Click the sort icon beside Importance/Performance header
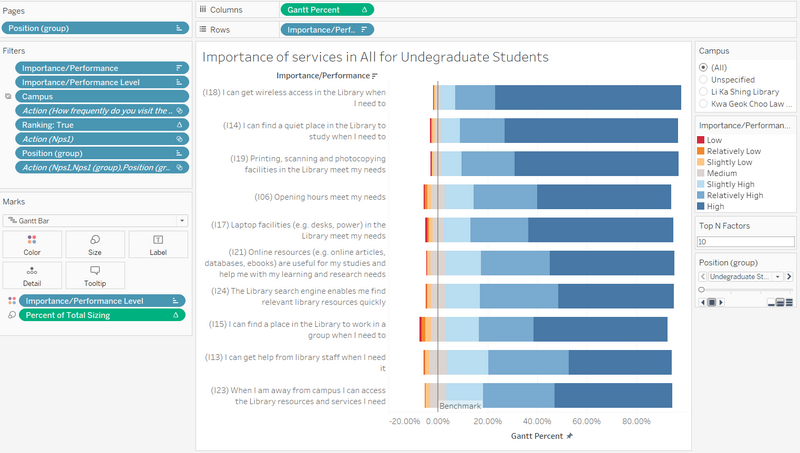Image resolution: width=800 pixels, height=453 pixels. (375, 76)
